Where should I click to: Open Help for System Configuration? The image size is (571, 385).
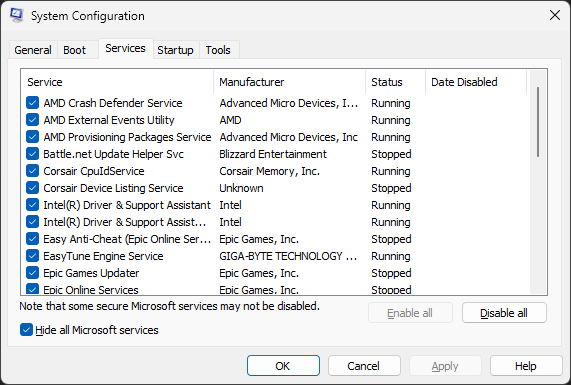tap(526, 366)
